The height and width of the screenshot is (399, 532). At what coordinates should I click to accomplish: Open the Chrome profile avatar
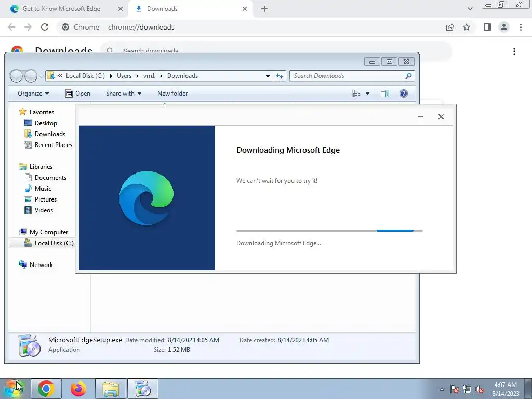504,27
